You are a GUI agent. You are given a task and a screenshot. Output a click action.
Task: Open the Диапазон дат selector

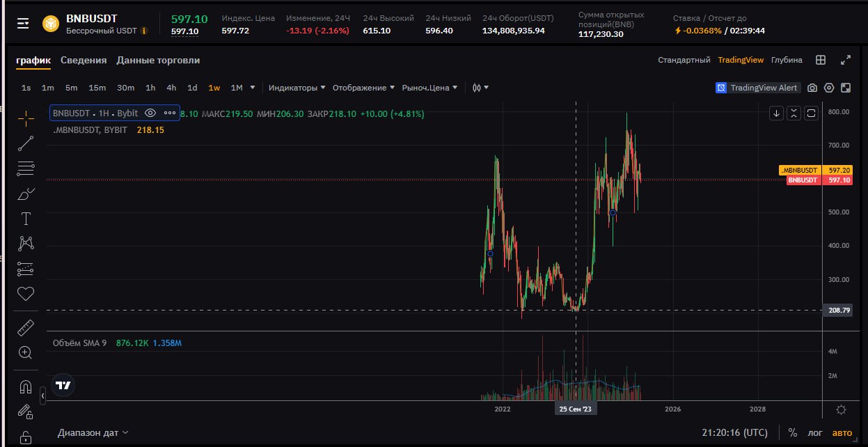tap(93, 432)
